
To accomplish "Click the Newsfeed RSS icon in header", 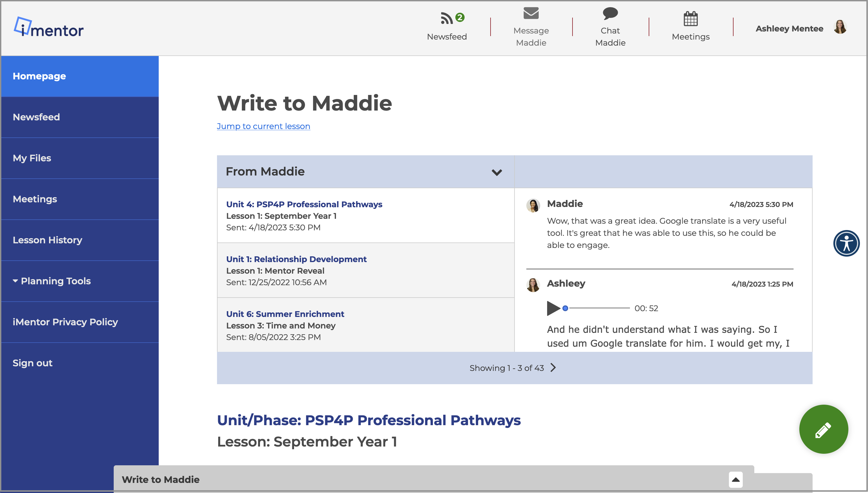I will tap(447, 18).
